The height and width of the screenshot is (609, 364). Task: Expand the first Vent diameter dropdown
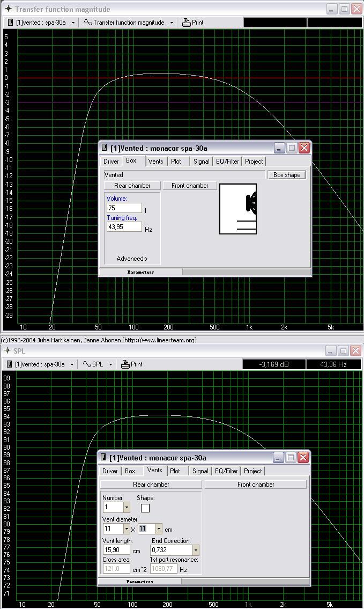pyautogui.click(x=127, y=529)
